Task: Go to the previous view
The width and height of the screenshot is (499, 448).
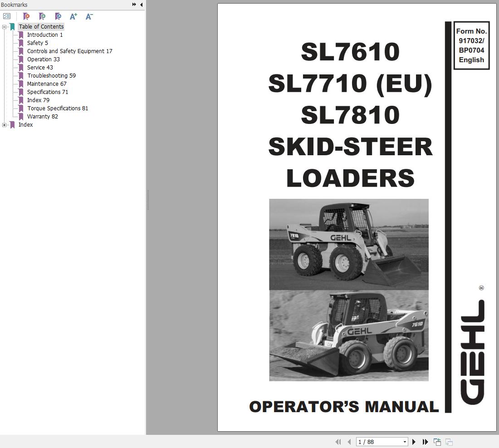Action: [x=437, y=441]
